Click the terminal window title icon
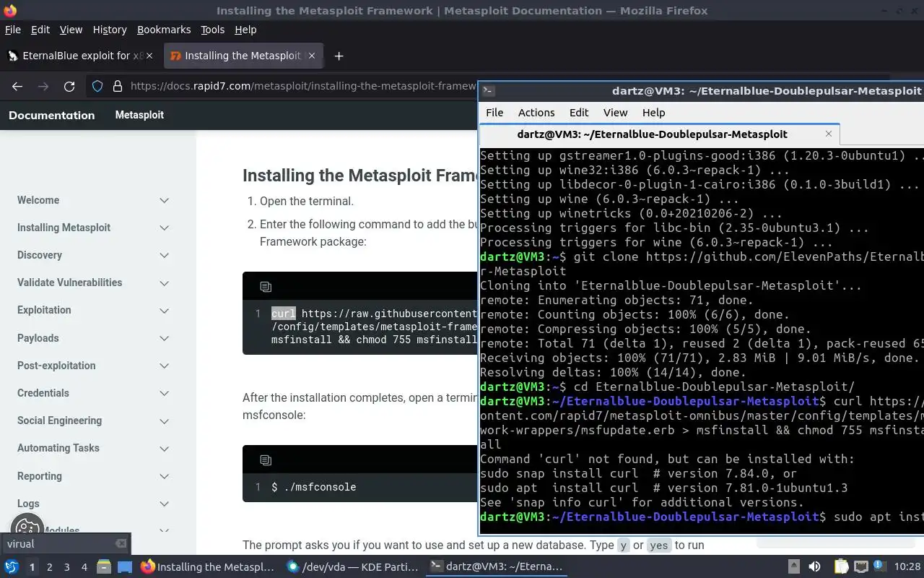This screenshot has height=578, width=924. pyautogui.click(x=489, y=91)
